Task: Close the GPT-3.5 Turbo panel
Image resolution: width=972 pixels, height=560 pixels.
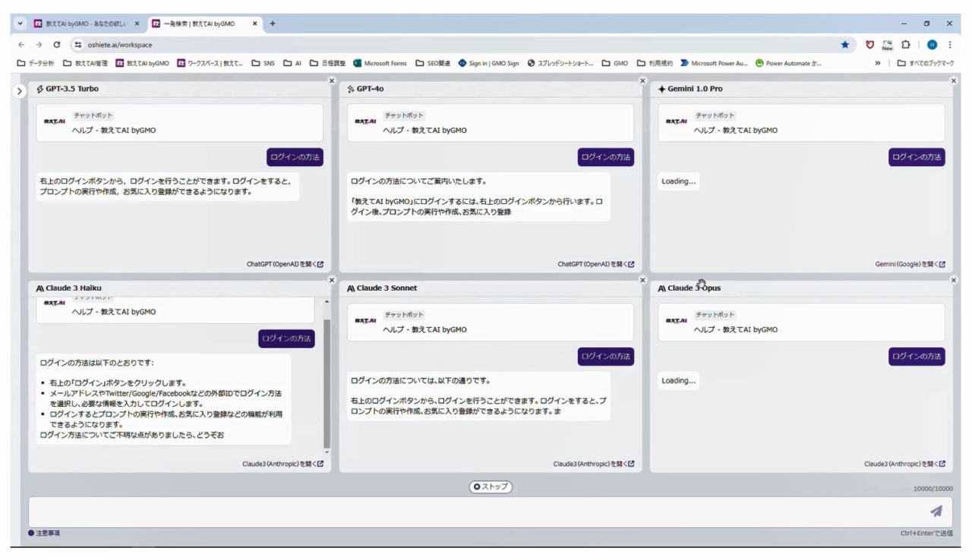Action: (331, 80)
